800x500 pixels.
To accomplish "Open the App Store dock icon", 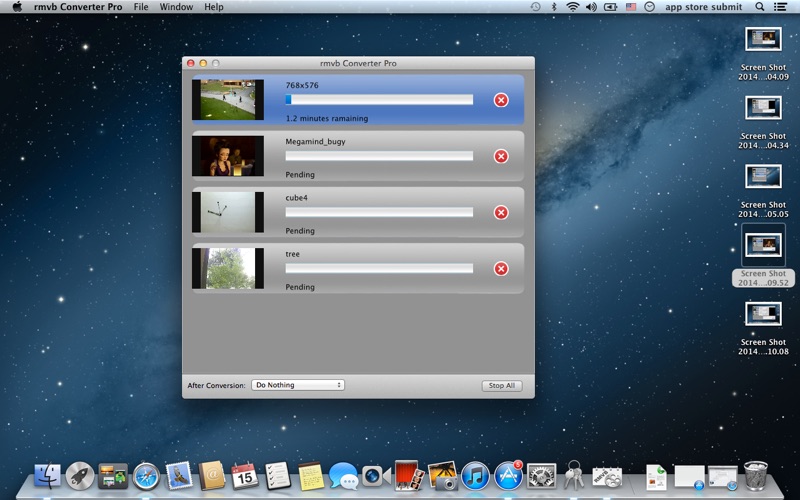I will 508,476.
